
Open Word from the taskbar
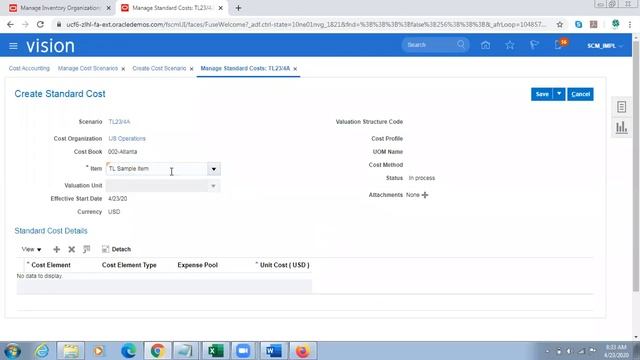pos(273,351)
